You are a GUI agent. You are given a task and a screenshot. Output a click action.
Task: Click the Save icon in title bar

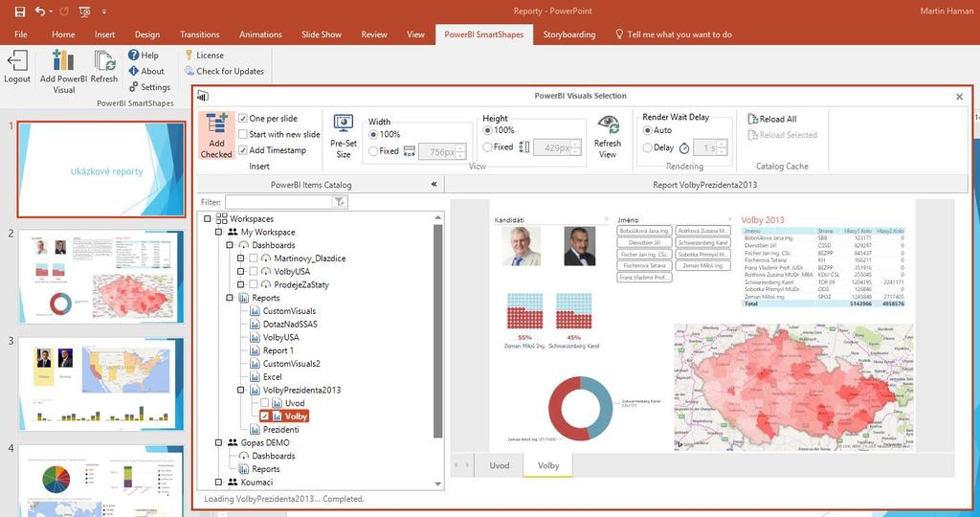(x=20, y=11)
